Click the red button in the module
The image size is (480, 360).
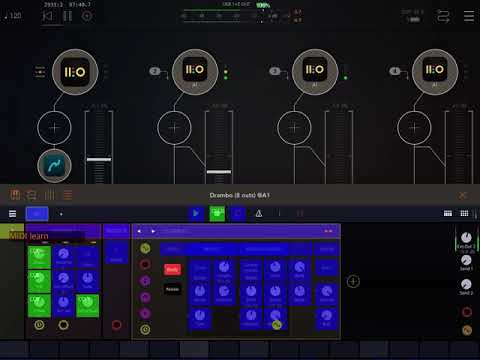point(172,269)
